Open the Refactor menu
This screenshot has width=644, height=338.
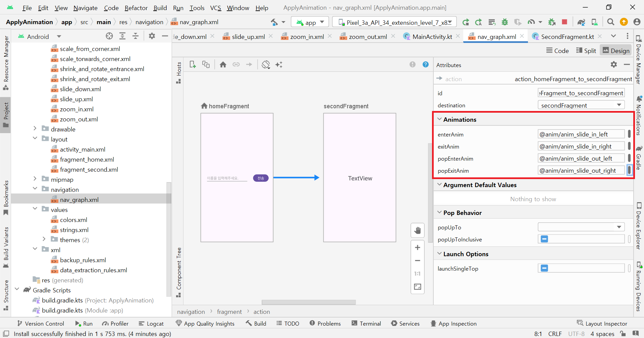tap(136, 8)
